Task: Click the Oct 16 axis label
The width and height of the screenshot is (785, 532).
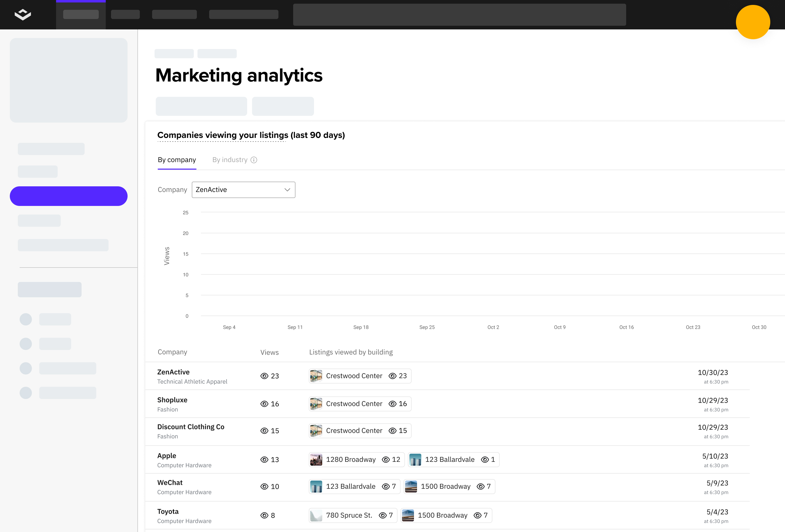Action: [626, 327]
